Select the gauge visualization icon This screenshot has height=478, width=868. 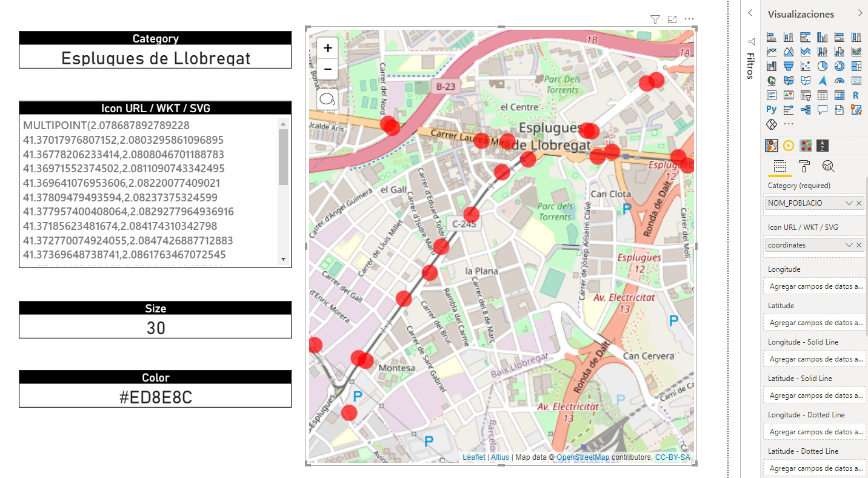click(x=840, y=80)
